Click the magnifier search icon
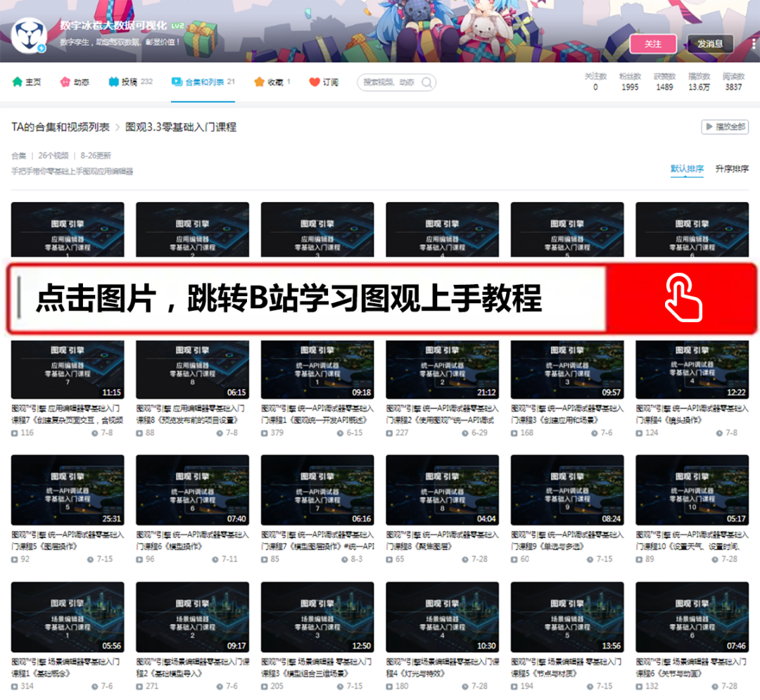 (427, 82)
